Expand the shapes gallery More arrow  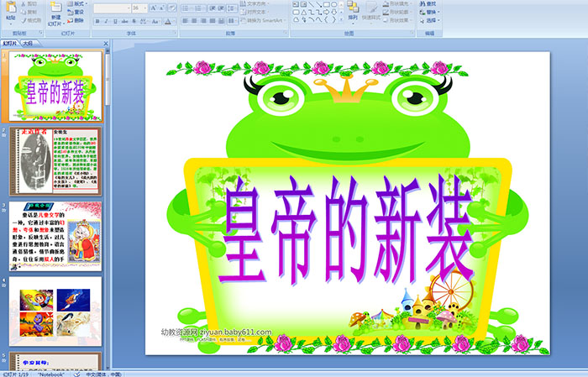[x=341, y=19]
